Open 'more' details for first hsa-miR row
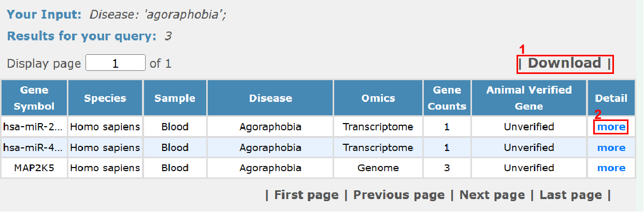Viewport: 644px width, 212px height. click(611, 127)
